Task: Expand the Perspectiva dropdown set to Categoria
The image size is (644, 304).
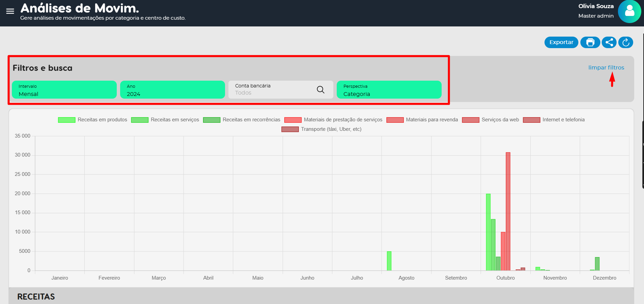Action: coord(389,90)
